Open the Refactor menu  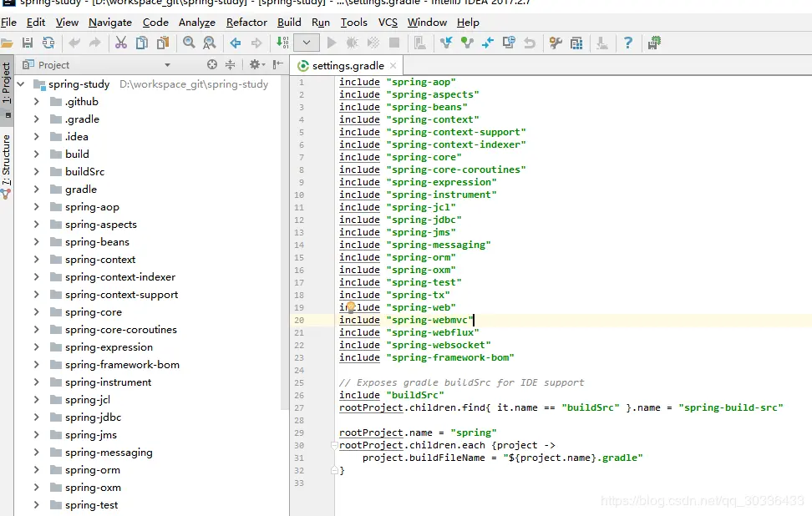pos(246,23)
